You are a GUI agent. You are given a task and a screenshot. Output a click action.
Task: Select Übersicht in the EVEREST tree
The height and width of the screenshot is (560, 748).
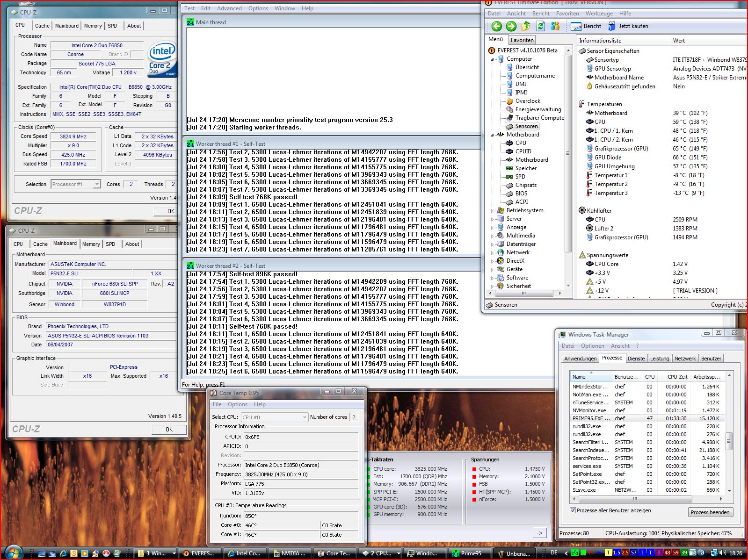click(527, 67)
